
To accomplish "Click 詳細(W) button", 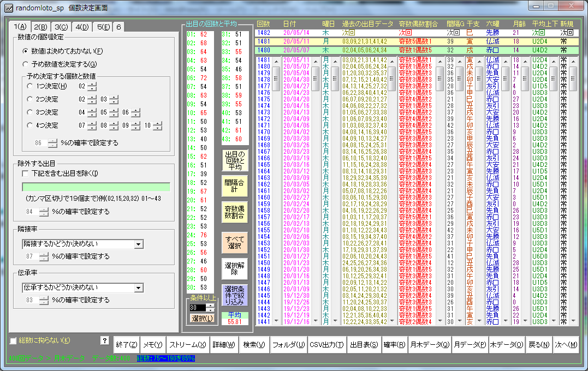I will coord(223,345).
